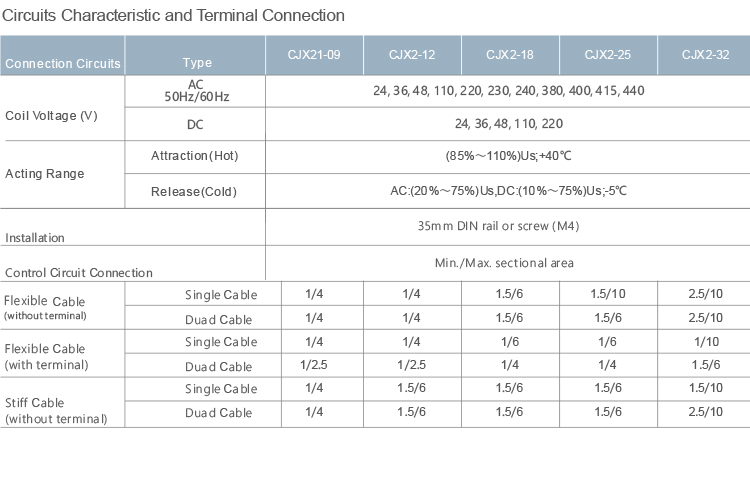
Task: Click the Coil Voltage (V) row label
Action: 51,116
